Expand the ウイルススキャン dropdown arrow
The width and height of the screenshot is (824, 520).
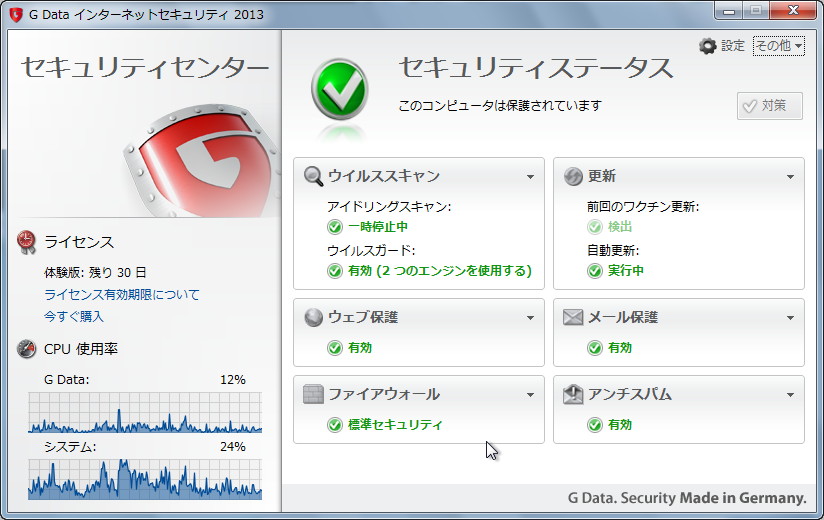coord(530,177)
